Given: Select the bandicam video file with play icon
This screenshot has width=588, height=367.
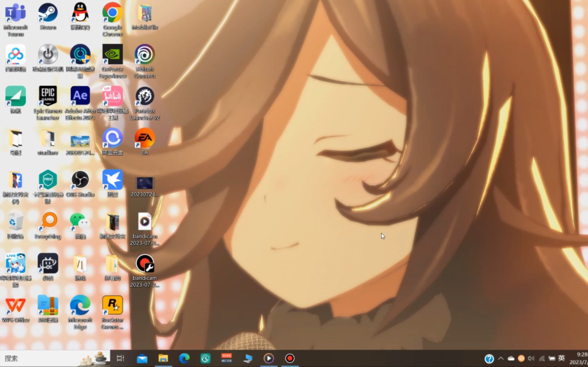Looking at the screenshot, I should [145, 229].
